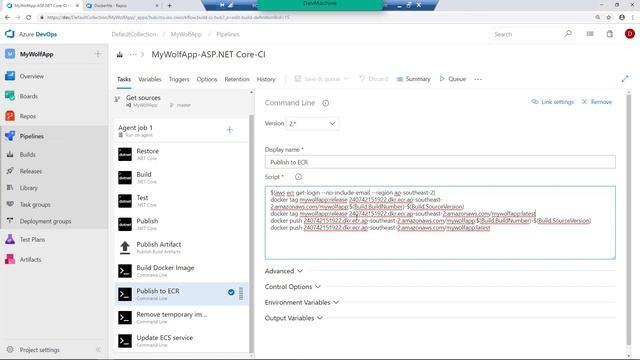Screen dimensions: 640x360
Task: Open Test Plans in the sidebar
Action: pos(32,240)
